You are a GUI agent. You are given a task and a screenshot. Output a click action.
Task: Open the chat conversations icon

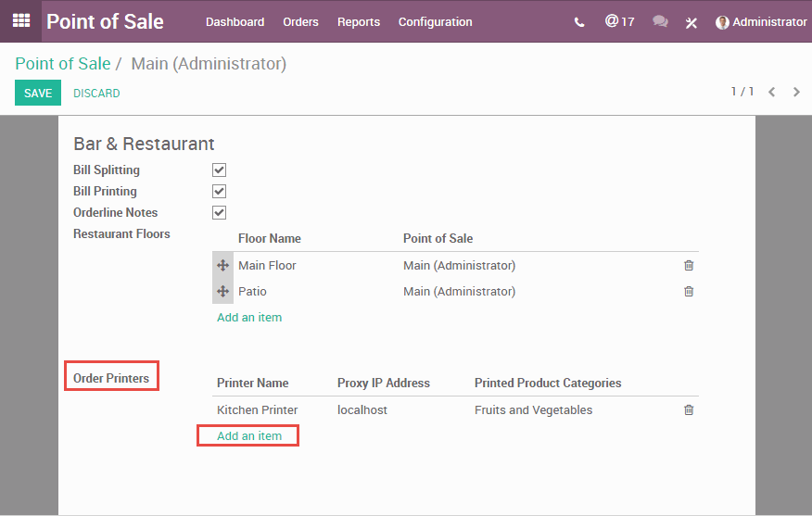click(660, 21)
